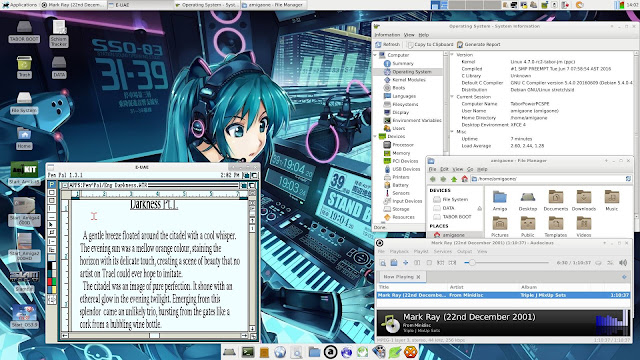Toggle repeat in Audacious
640x360 pixels.
(598, 263)
